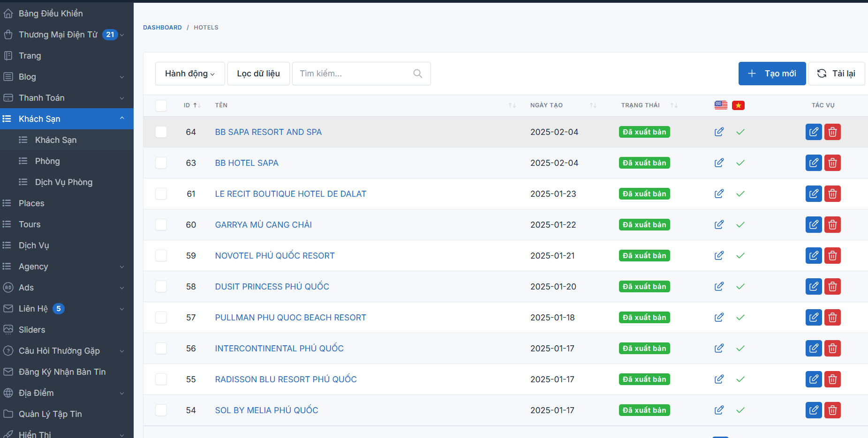Image resolution: width=868 pixels, height=438 pixels.
Task: Delete DUSIT PRINCESS PHÚ QUỐC entry
Action: click(833, 287)
